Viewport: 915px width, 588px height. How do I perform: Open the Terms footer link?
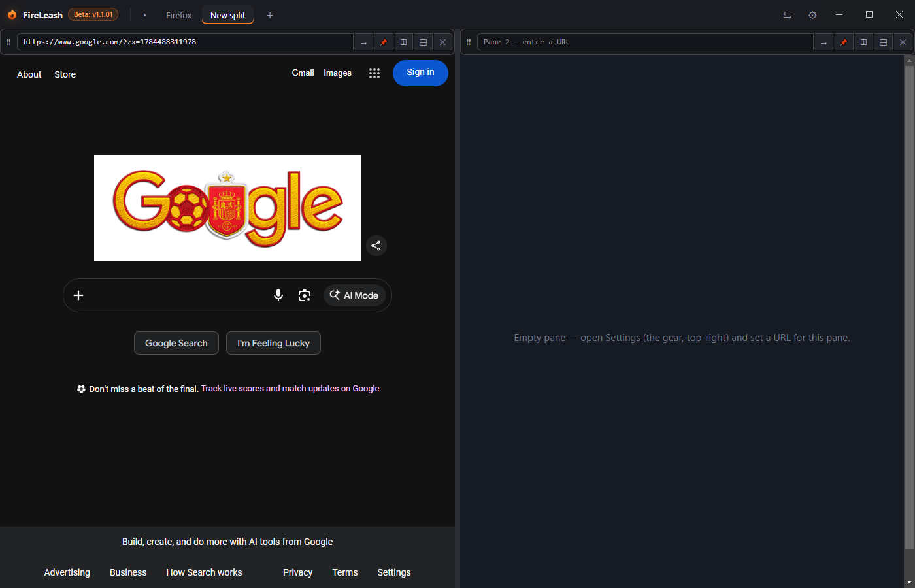pyautogui.click(x=345, y=572)
